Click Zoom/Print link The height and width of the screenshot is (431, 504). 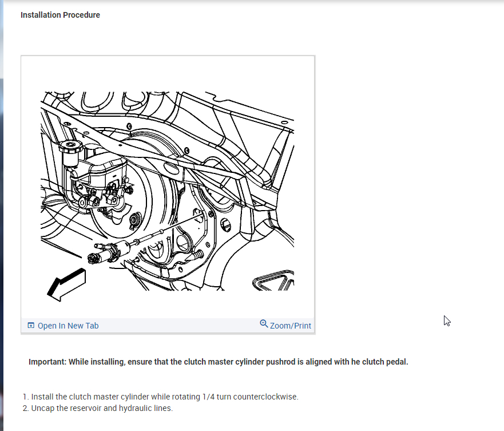tap(290, 326)
